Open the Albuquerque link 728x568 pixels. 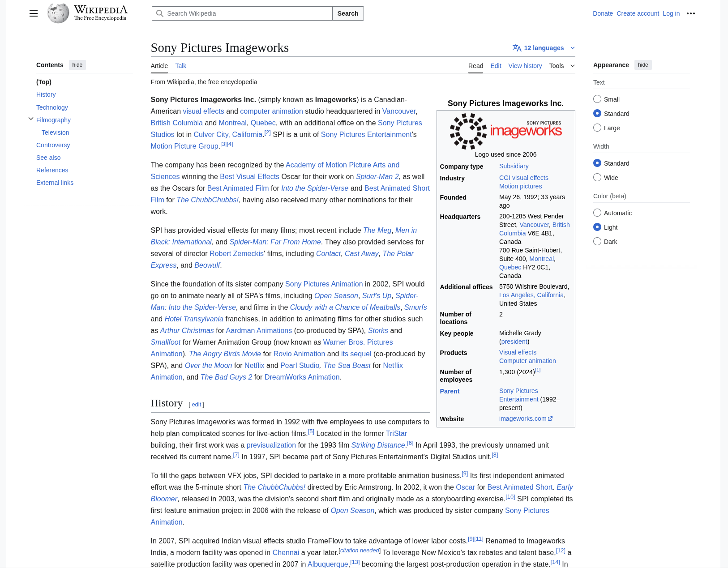(x=328, y=564)
